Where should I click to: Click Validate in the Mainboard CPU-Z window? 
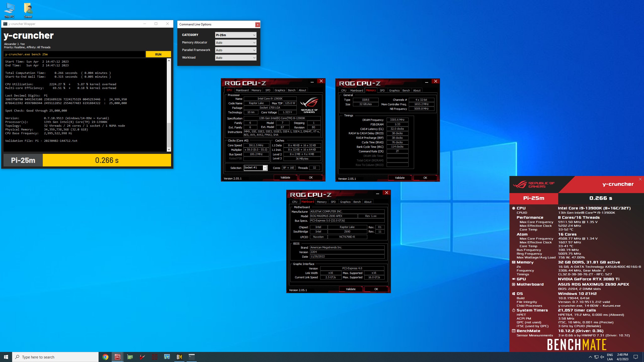pyautogui.click(x=351, y=289)
